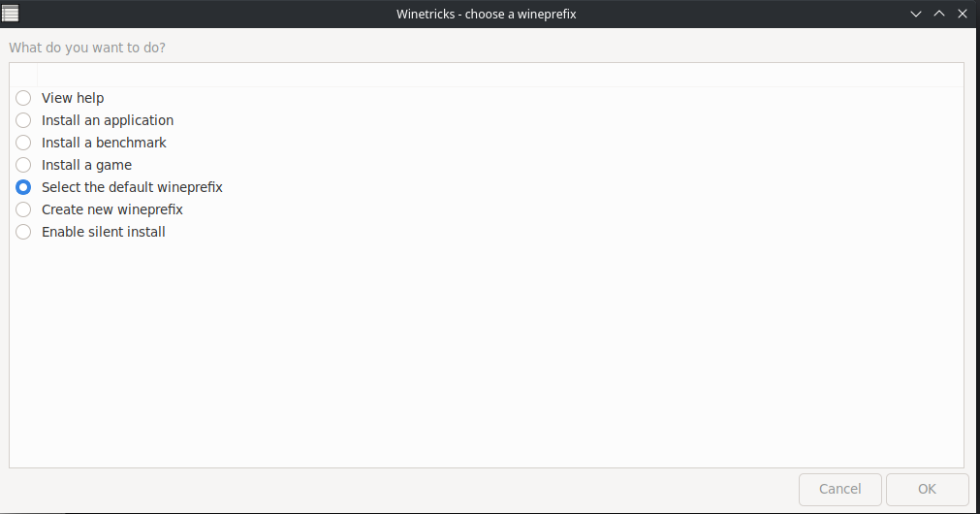This screenshot has height=514, width=980.
Task: Click the 'Install an application' row text
Action: (x=108, y=120)
